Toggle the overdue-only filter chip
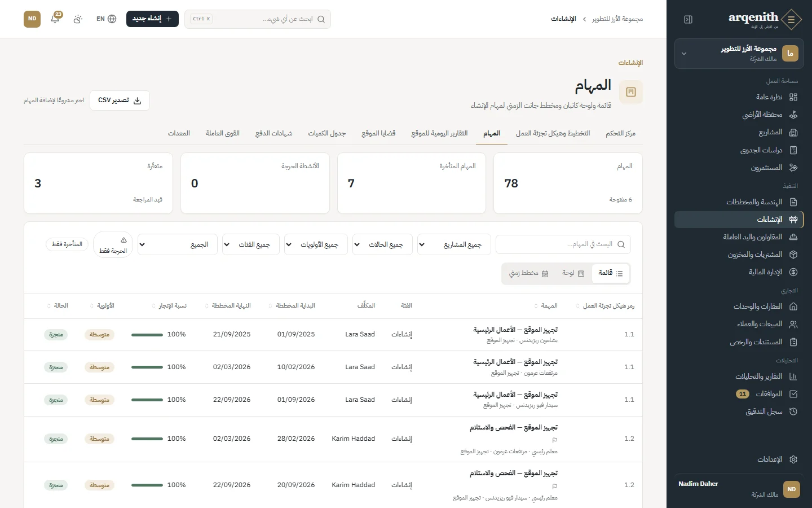Viewport: 812px width, 508px height. [x=67, y=244]
